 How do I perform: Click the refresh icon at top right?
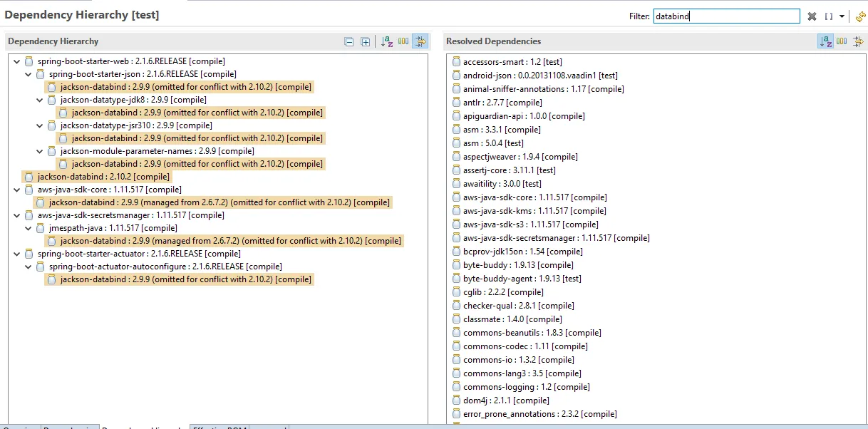pos(859,16)
